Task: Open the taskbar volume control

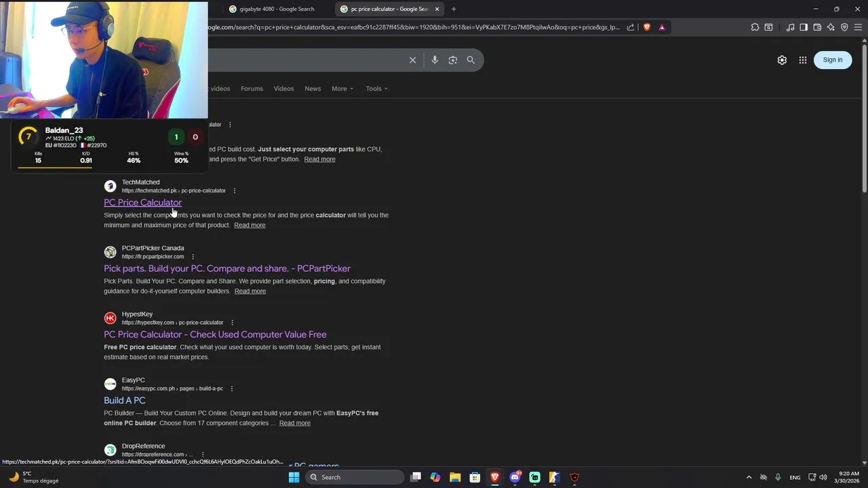Action: 823,477
